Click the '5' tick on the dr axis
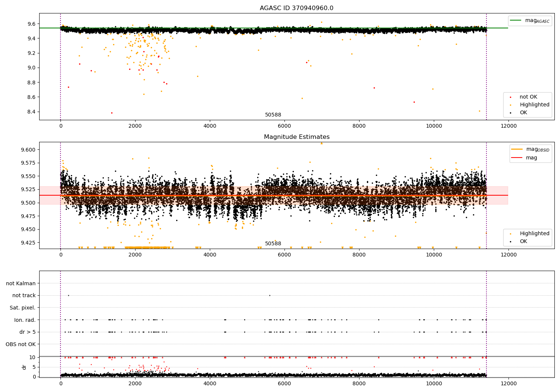560x392 pixels. pyautogui.click(x=34, y=367)
